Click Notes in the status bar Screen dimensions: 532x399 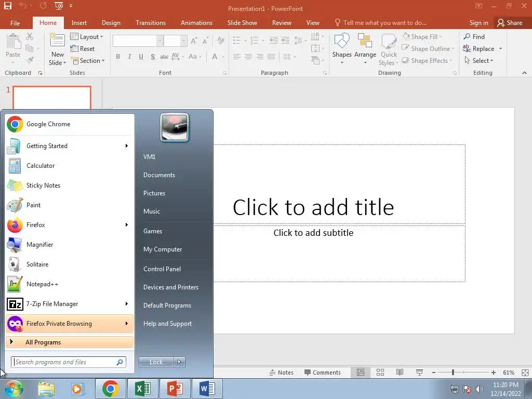(x=281, y=373)
